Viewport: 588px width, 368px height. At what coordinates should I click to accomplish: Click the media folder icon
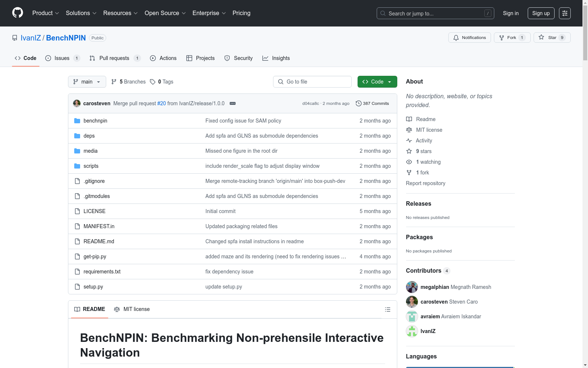pyautogui.click(x=77, y=151)
